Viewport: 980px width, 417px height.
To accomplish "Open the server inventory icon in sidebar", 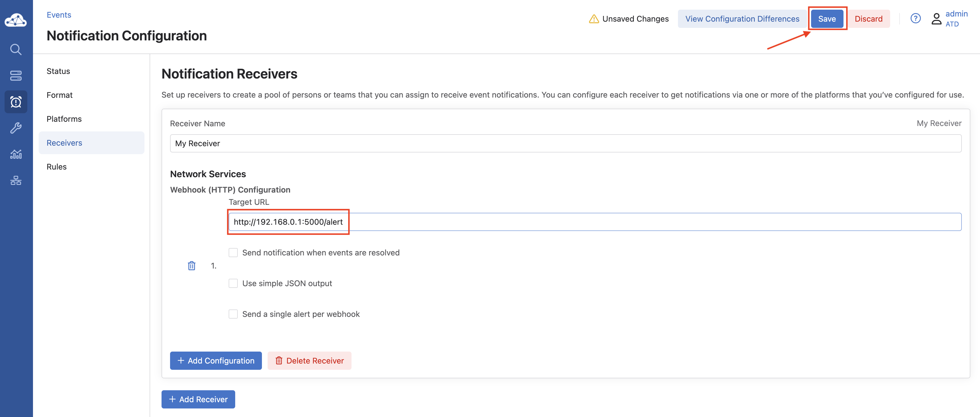I will click(16, 76).
